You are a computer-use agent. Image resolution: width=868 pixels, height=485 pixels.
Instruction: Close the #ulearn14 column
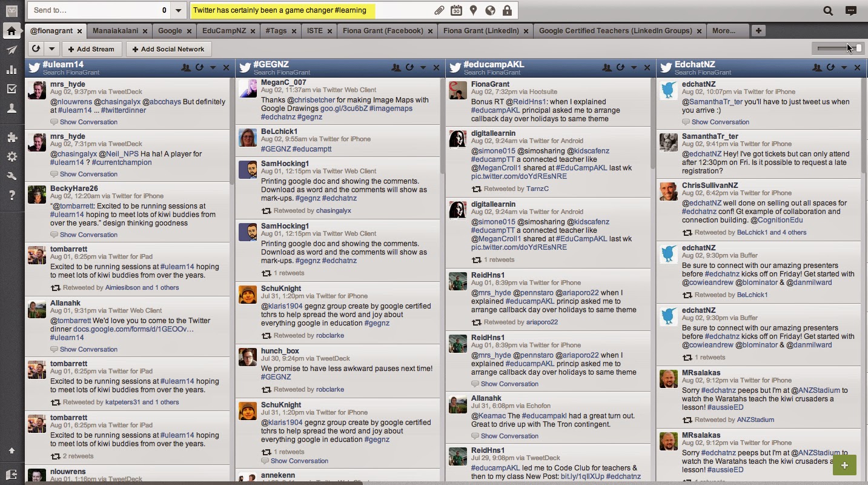227,68
